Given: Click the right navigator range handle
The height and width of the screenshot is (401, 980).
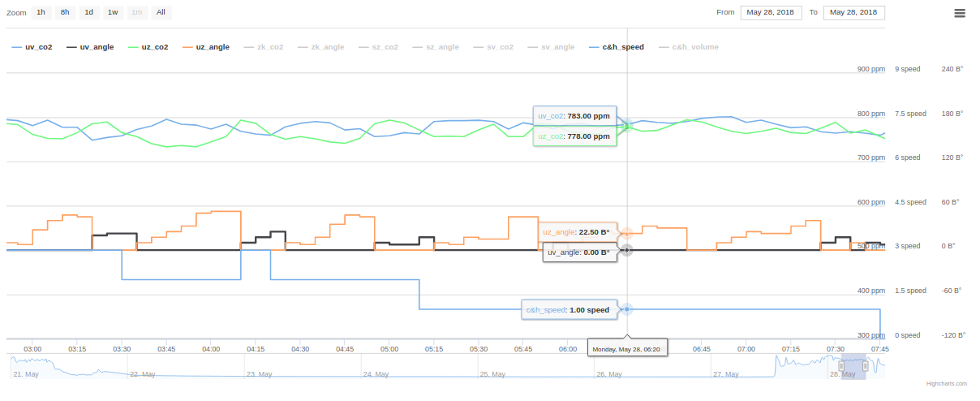Looking at the screenshot, I should pos(865,366).
